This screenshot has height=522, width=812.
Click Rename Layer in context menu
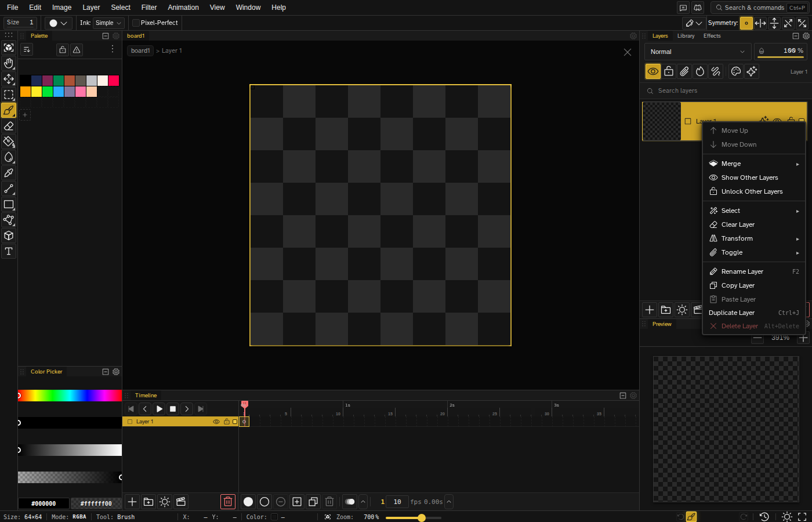coord(754,271)
